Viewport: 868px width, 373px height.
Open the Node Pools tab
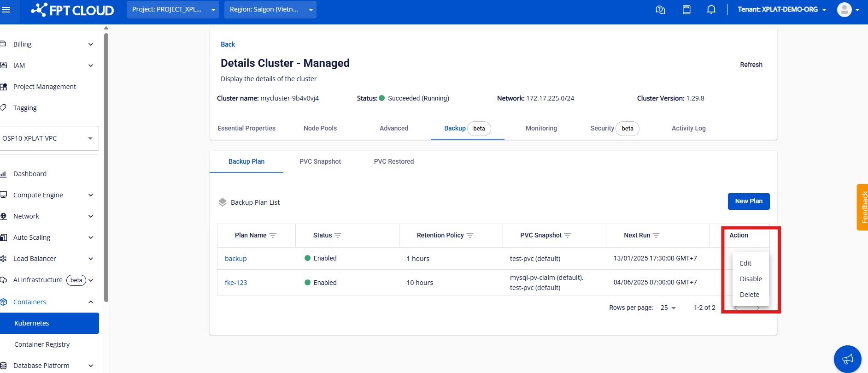pyautogui.click(x=320, y=128)
